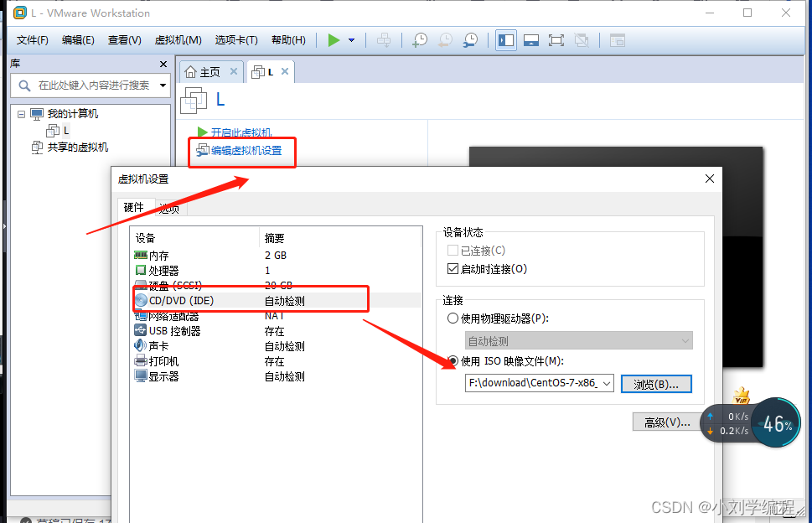Toggle the 启动时连接(O) checkbox
Image resolution: width=812 pixels, height=523 pixels.
click(453, 269)
